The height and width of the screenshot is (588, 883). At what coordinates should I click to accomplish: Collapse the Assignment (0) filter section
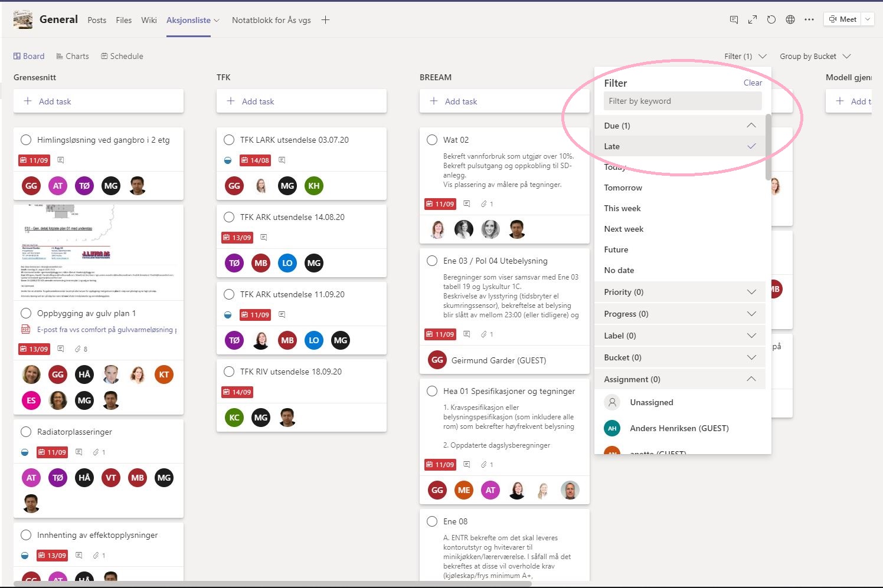pos(680,379)
